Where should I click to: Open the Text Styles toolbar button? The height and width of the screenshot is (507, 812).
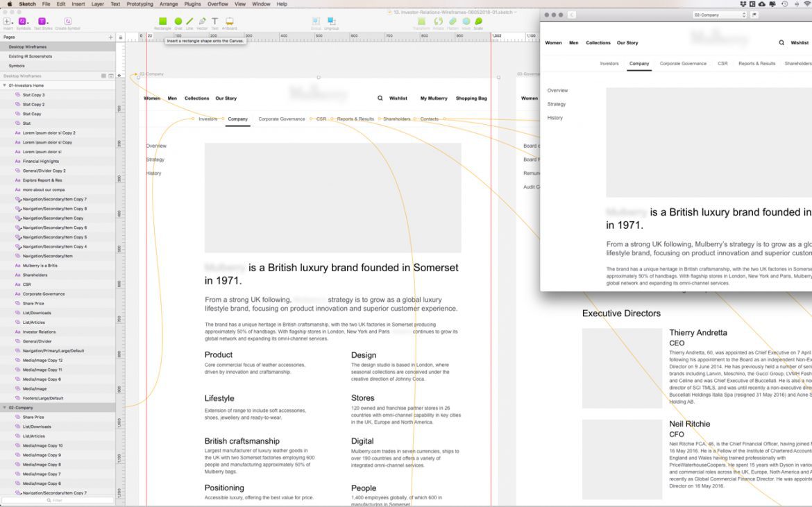click(42, 22)
